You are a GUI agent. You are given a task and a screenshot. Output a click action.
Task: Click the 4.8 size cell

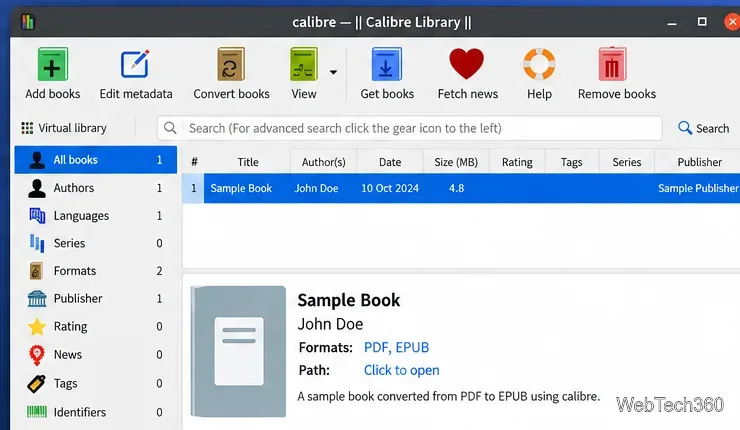pyautogui.click(x=456, y=188)
